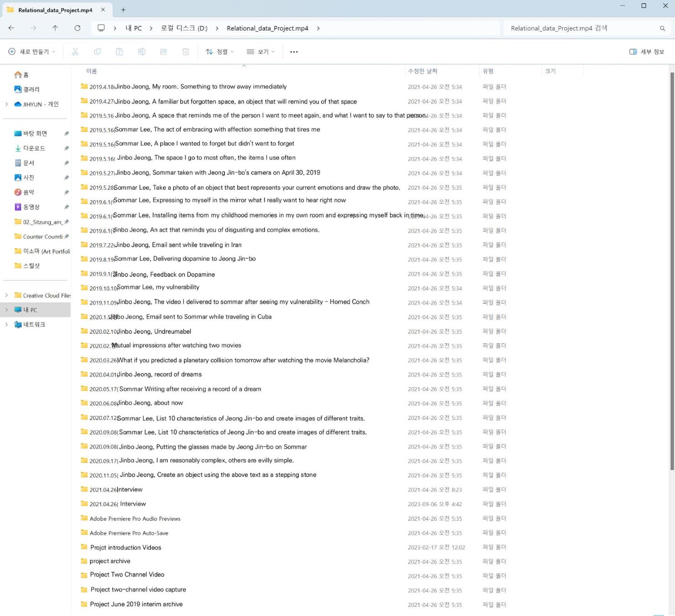This screenshot has width=675, height=616.
Task: Open a new tab with plus button
Action: pos(123,10)
